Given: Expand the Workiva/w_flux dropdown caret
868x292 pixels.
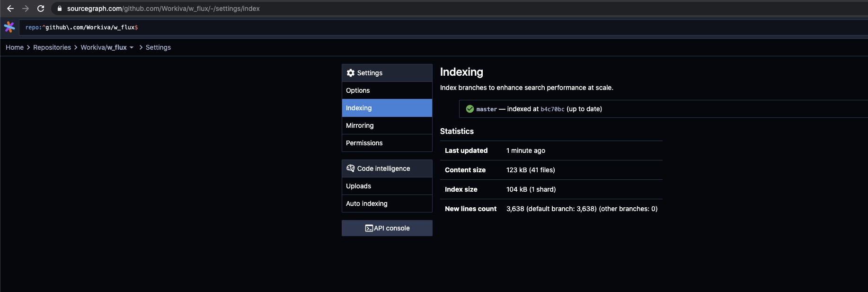Looking at the screenshot, I should pos(132,47).
